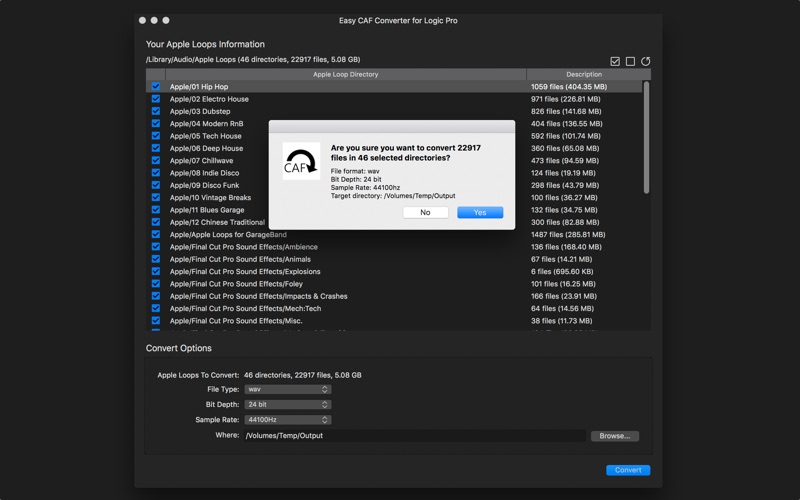Screen dimensions: 800x500
Task: Uncheck the Apple/02 Electro House checkbox
Action: pyautogui.click(x=156, y=99)
